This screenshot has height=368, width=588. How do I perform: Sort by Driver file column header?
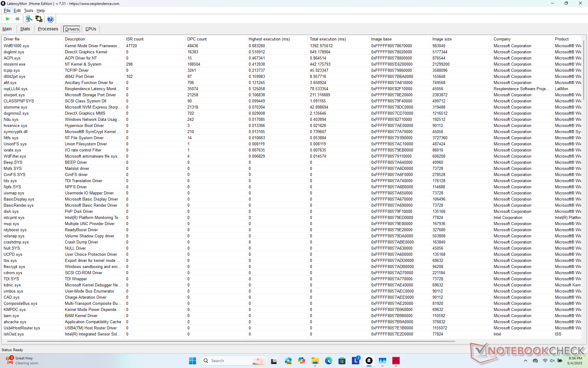pyautogui.click(x=32, y=39)
